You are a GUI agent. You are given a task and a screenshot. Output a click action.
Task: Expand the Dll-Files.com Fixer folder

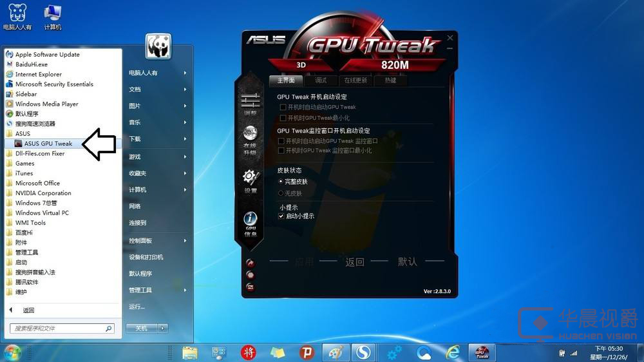(x=40, y=153)
